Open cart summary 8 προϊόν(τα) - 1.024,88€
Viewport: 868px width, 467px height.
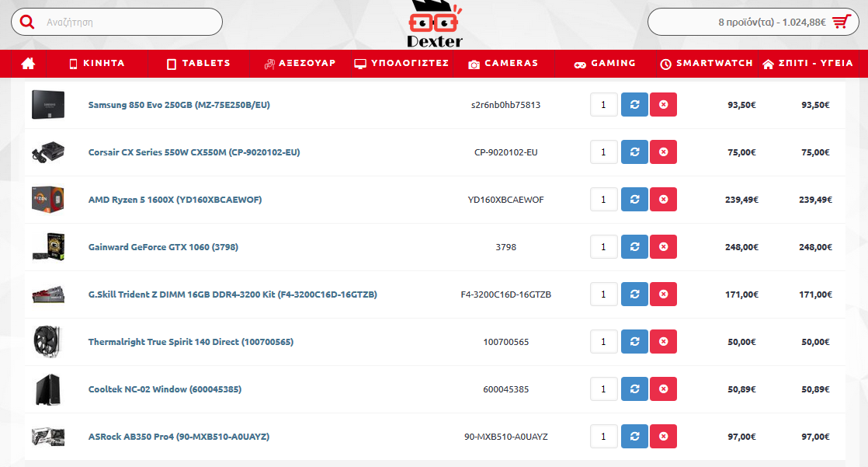(753, 23)
